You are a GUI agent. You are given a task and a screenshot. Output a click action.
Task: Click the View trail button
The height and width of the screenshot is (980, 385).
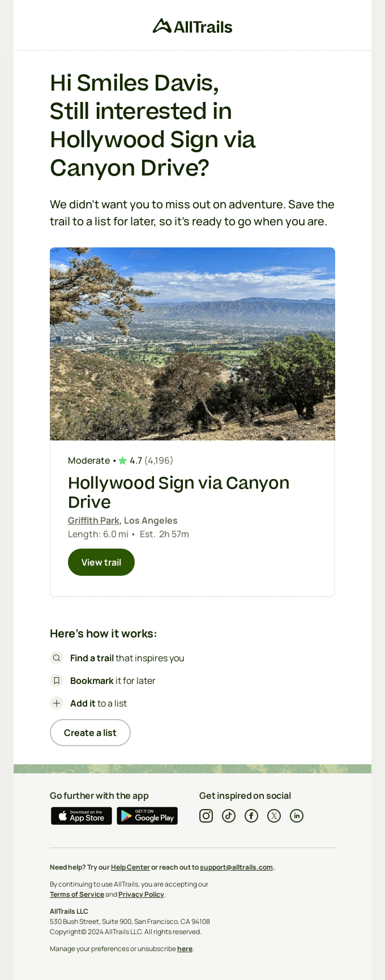[101, 562]
